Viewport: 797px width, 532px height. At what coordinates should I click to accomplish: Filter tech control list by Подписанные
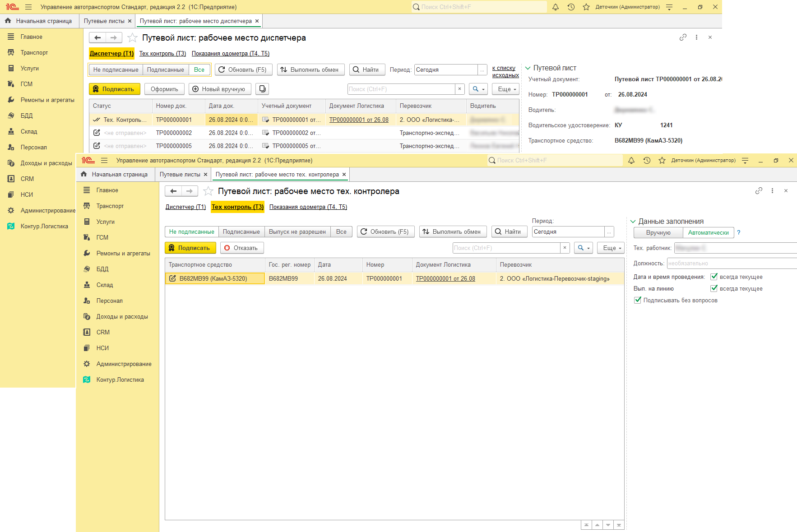coord(241,232)
